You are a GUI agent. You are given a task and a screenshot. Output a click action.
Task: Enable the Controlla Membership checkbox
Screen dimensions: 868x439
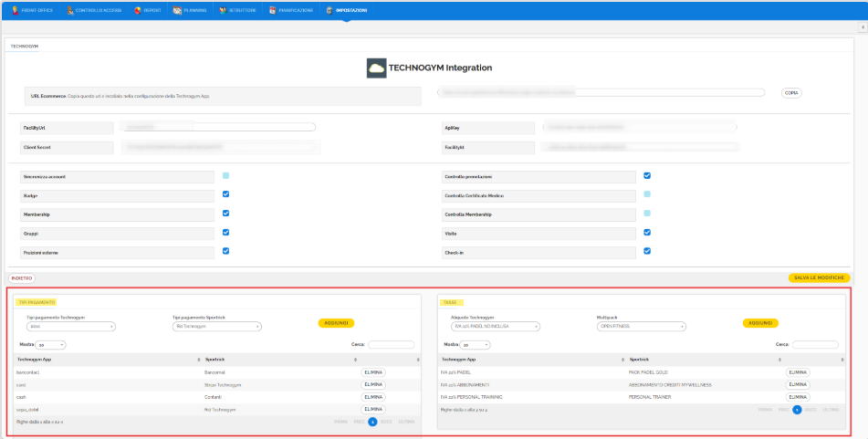click(x=647, y=214)
